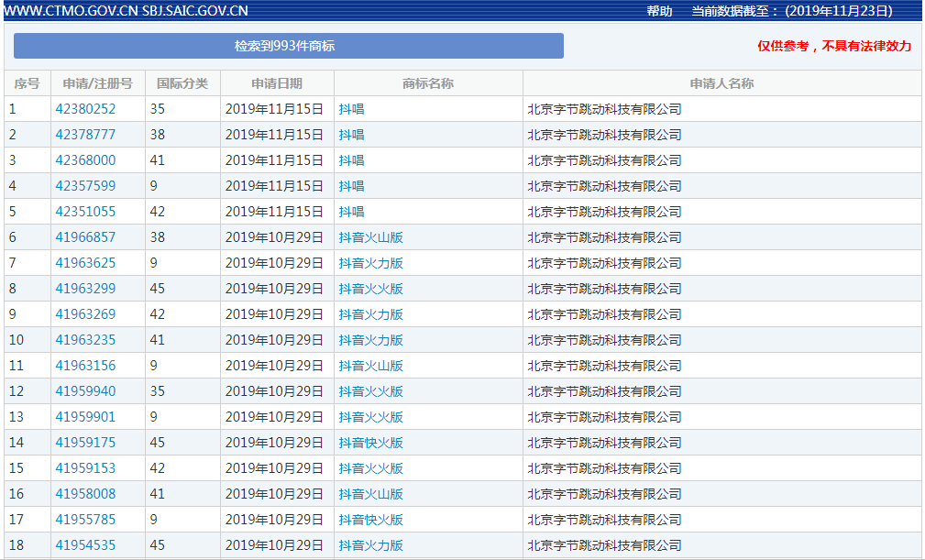Open 抖音火力版 trademark in row 18
925x560 pixels.
(371, 545)
